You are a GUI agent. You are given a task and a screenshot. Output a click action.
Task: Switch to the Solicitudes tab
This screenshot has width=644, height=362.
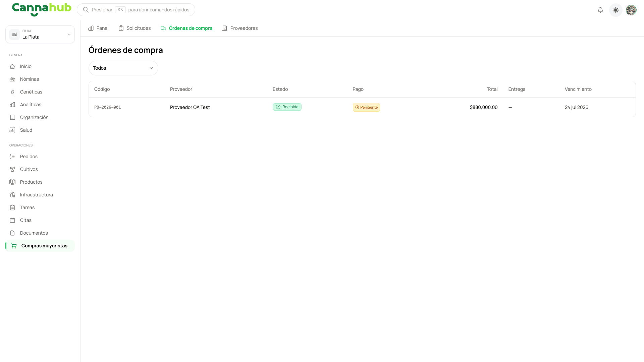[135, 28]
